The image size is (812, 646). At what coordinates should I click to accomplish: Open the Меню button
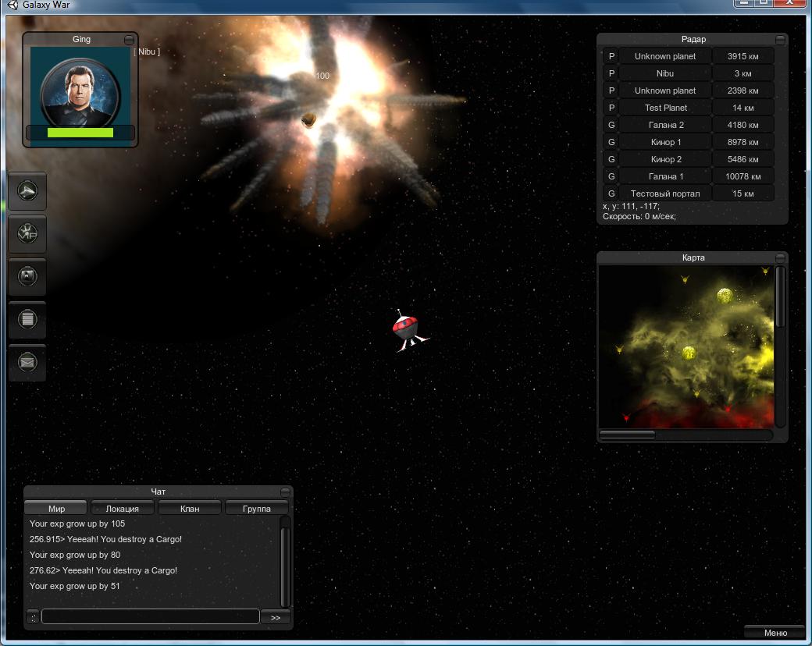775,633
